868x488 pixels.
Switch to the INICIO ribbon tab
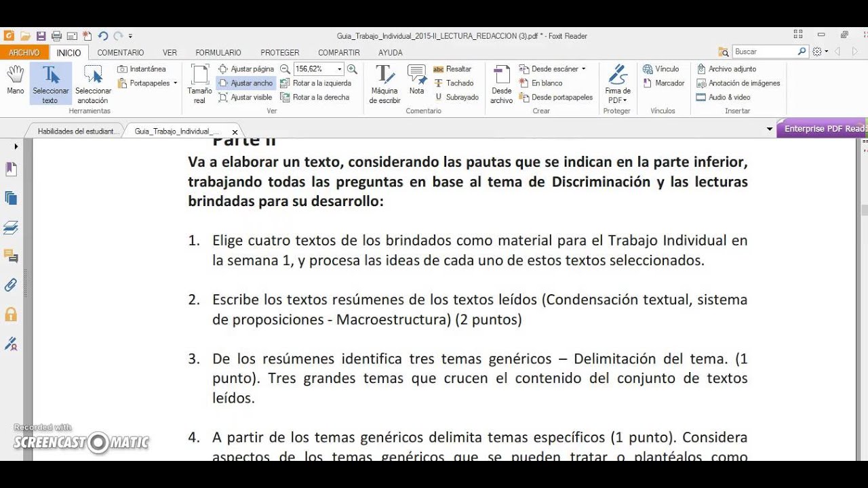[68, 52]
